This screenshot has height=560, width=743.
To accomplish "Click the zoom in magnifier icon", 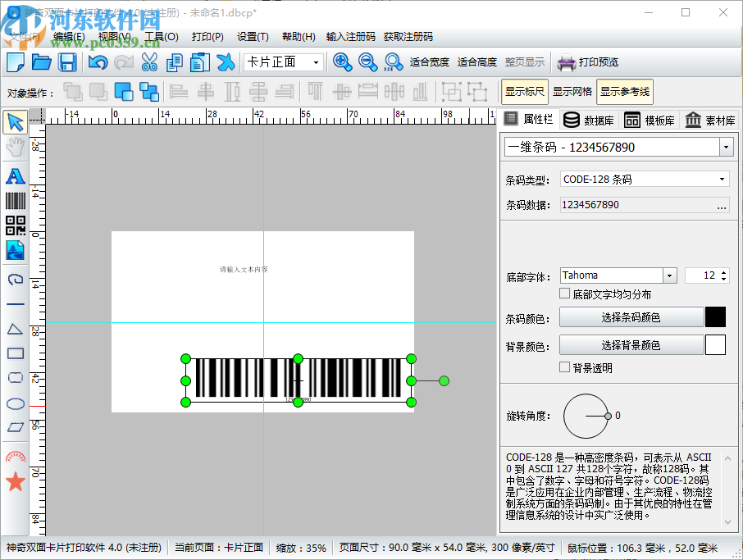I will click(342, 62).
